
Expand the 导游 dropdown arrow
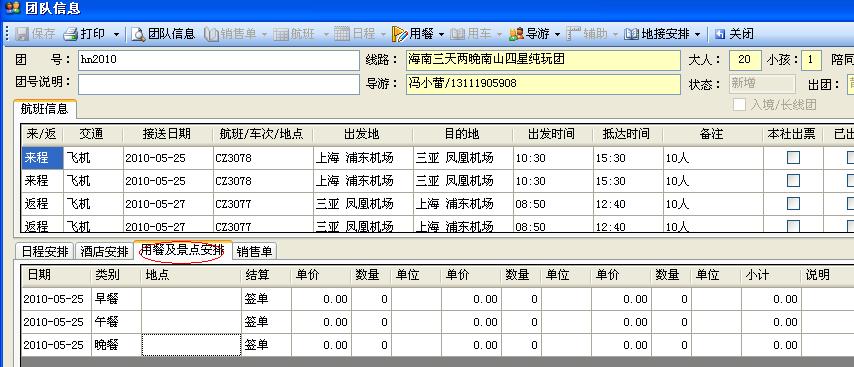coord(558,34)
